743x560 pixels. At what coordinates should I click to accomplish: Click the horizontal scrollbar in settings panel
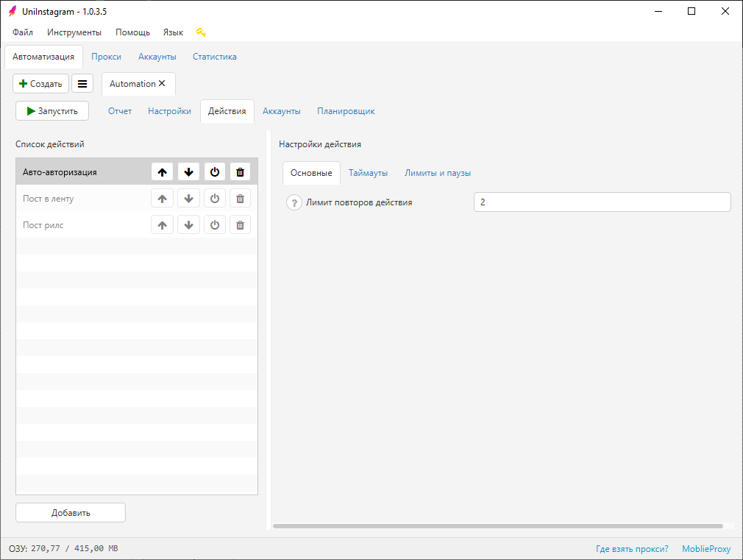tap(497, 526)
